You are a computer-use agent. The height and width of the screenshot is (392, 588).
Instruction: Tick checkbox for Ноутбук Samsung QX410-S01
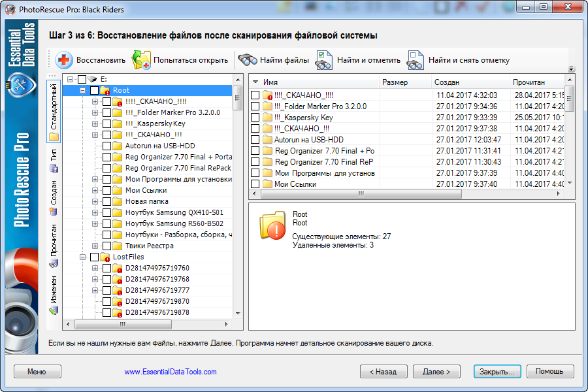click(x=107, y=213)
